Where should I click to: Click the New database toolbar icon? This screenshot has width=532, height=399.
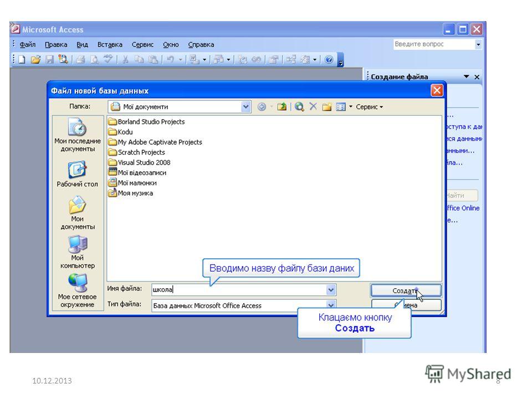coord(22,60)
